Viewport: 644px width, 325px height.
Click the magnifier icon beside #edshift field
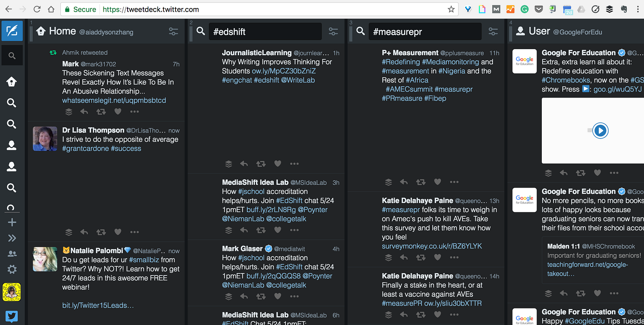[x=200, y=31]
